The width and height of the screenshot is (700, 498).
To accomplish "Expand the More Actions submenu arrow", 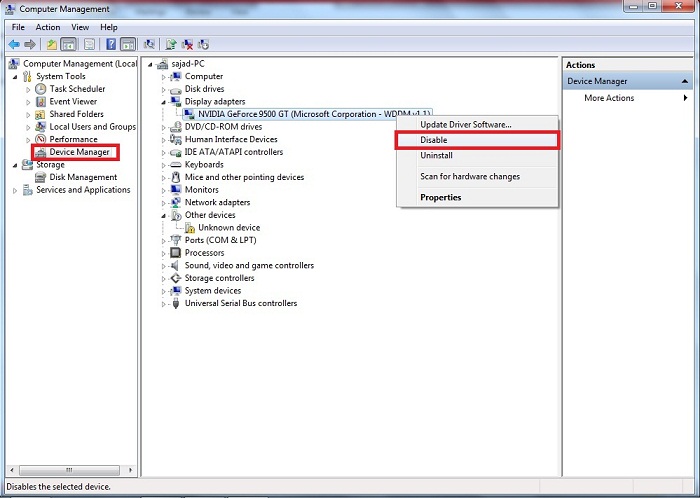I will pos(685,98).
